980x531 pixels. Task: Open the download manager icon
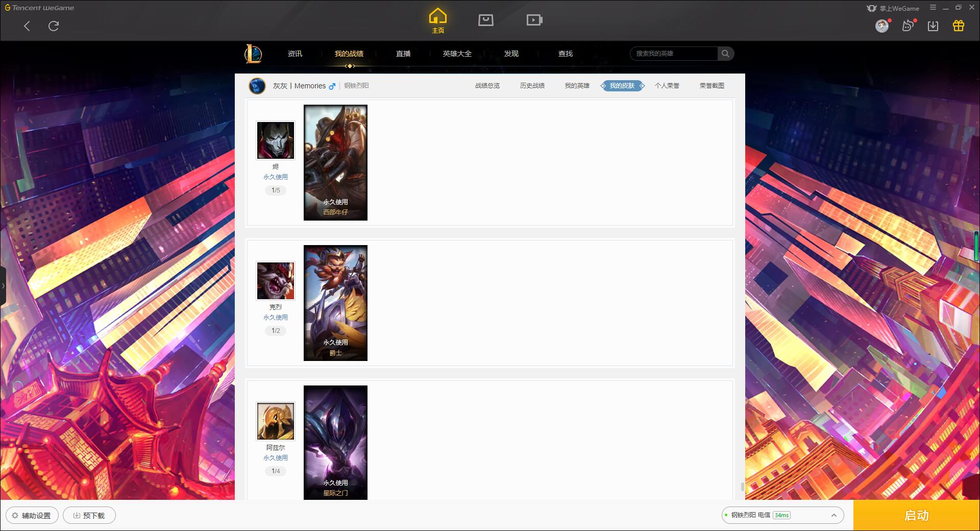(933, 26)
